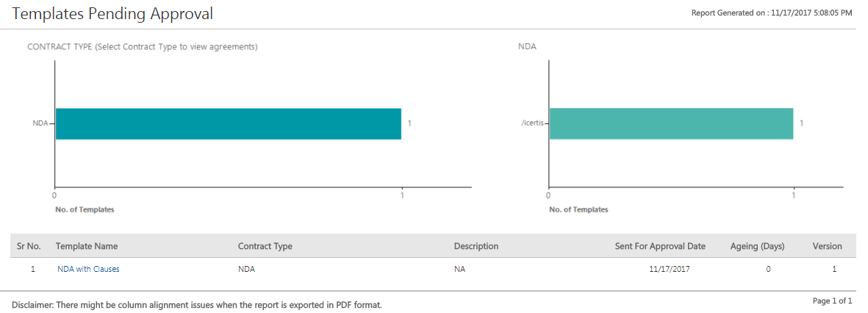The image size is (868, 313).
Task: Click the Templates Pending Approval title
Action: coord(112,13)
